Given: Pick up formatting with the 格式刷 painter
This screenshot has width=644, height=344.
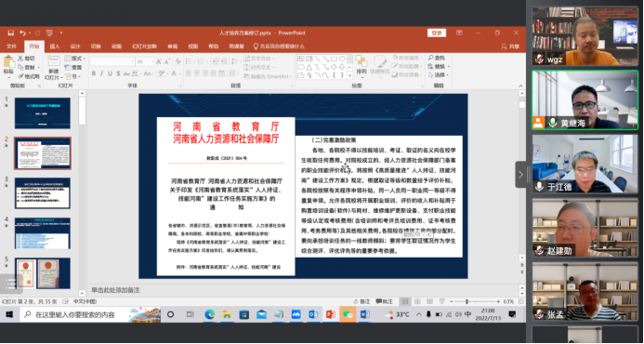Looking at the screenshot, I should point(28,76).
